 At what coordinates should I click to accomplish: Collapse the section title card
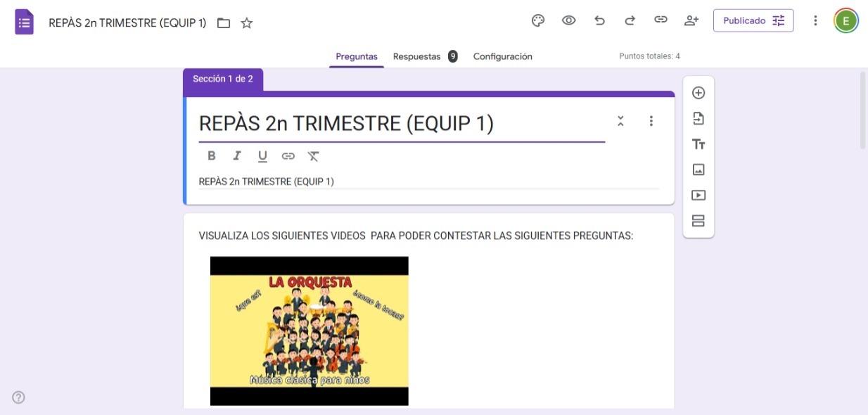click(620, 120)
